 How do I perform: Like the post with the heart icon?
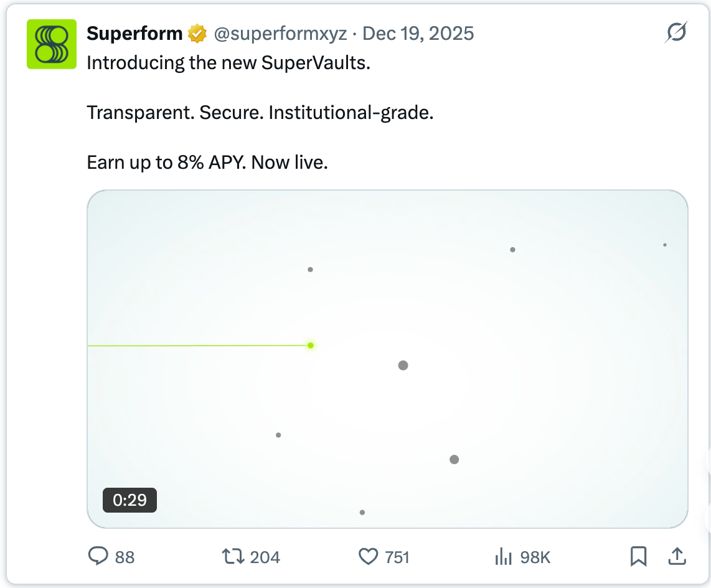(x=369, y=556)
